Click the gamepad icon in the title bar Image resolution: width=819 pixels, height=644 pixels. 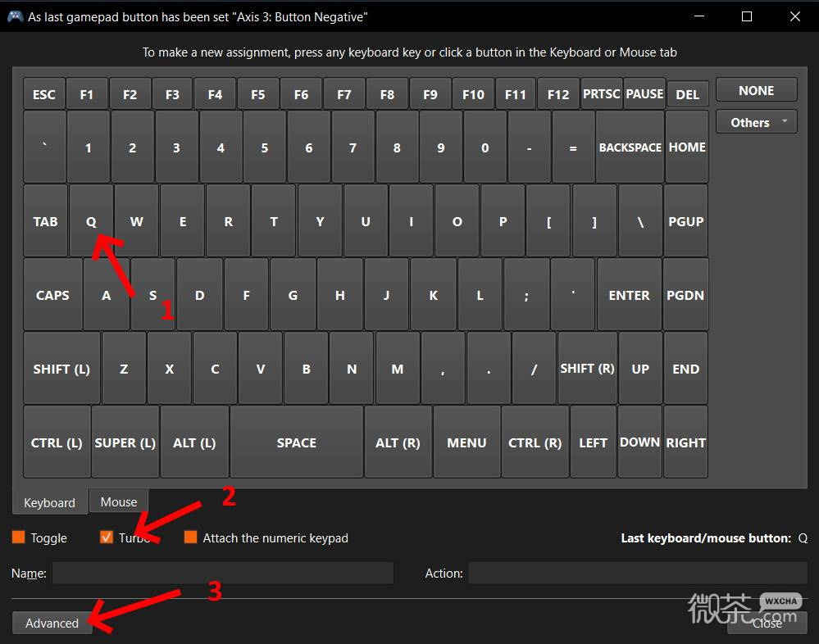[x=15, y=16]
